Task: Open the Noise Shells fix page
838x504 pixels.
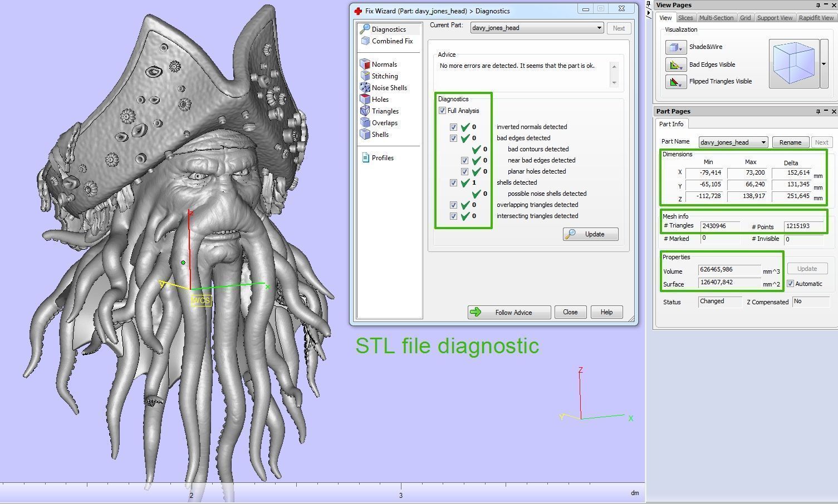Action: click(x=384, y=87)
